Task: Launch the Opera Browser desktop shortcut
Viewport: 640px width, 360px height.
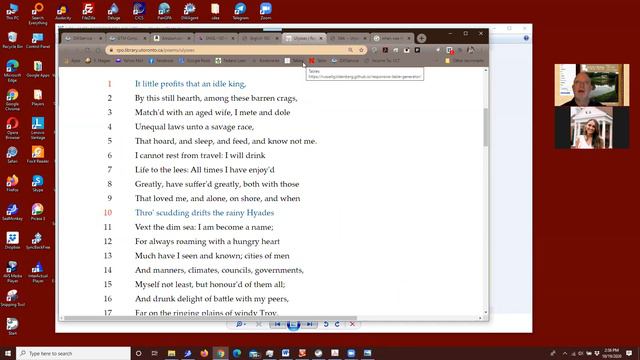Action: 12,128
